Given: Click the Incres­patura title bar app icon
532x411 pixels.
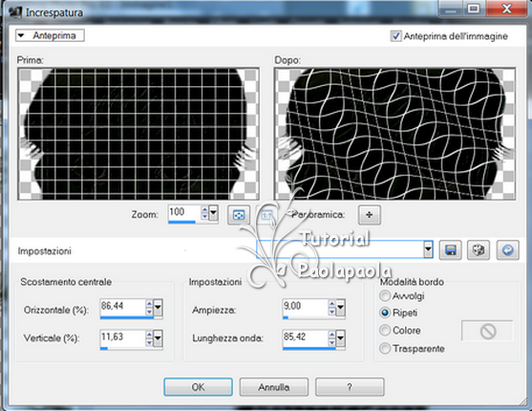Looking at the screenshot, I should point(15,12).
